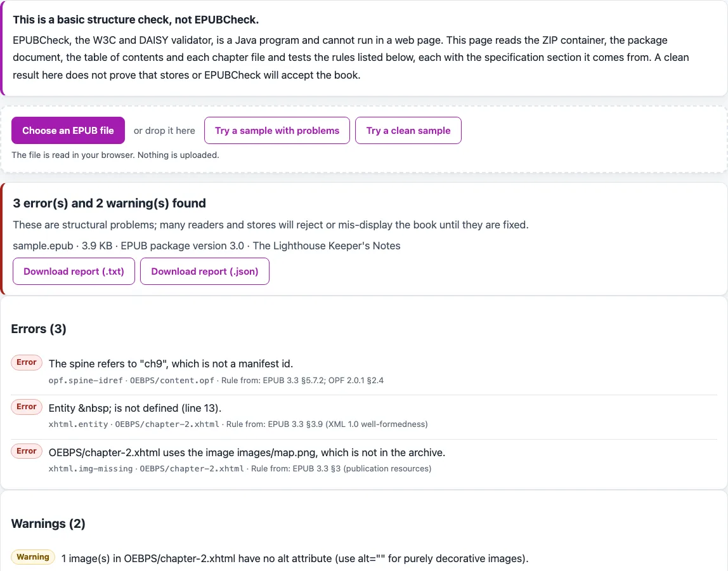Load the sample with problems
Image resolution: width=728 pixels, height=571 pixels.
pos(276,131)
